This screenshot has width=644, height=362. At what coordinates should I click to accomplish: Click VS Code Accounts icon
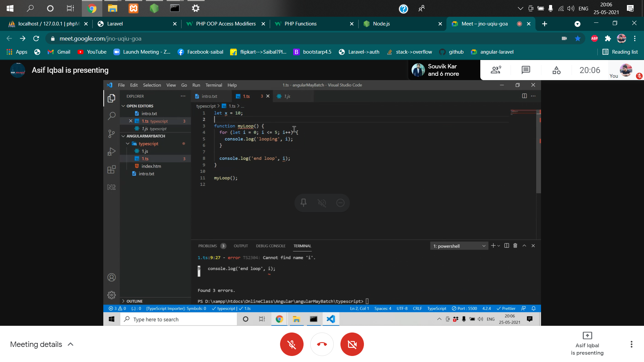(x=112, y=278)
